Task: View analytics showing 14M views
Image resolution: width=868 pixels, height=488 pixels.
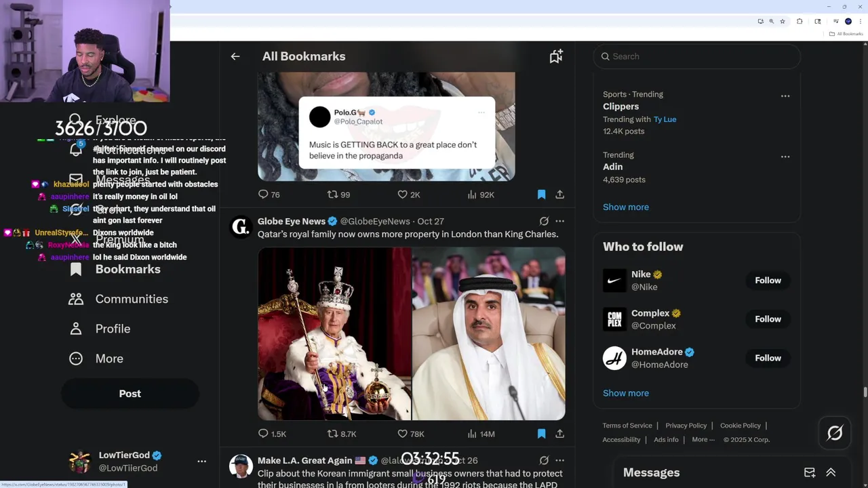Action: (x=481, y=434)
